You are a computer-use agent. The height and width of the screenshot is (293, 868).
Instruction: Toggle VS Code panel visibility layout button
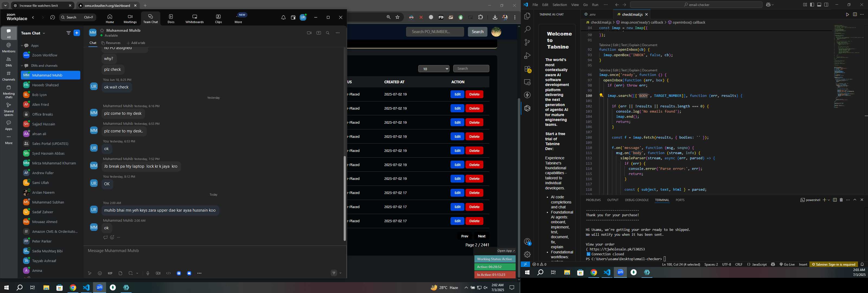point(819,5)
